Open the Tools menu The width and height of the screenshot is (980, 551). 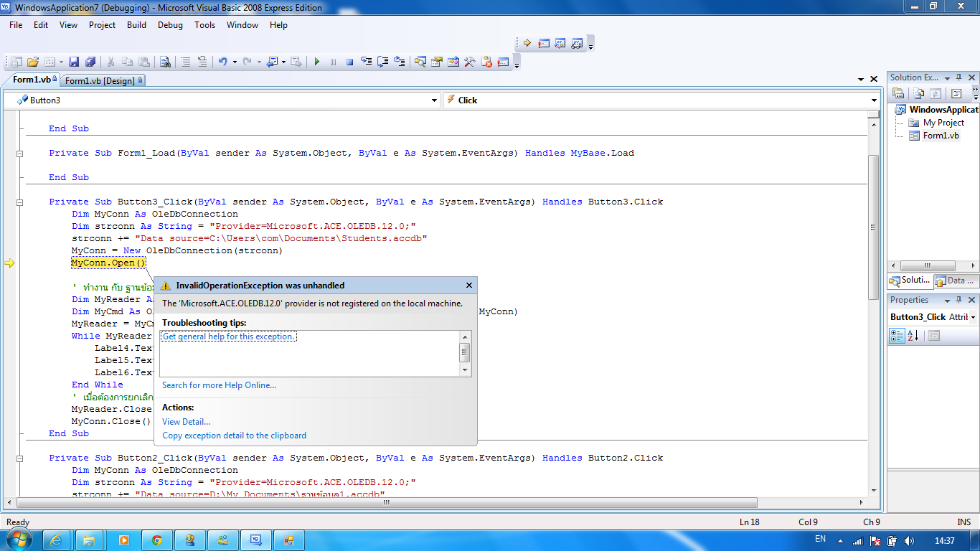pos(204,24)
